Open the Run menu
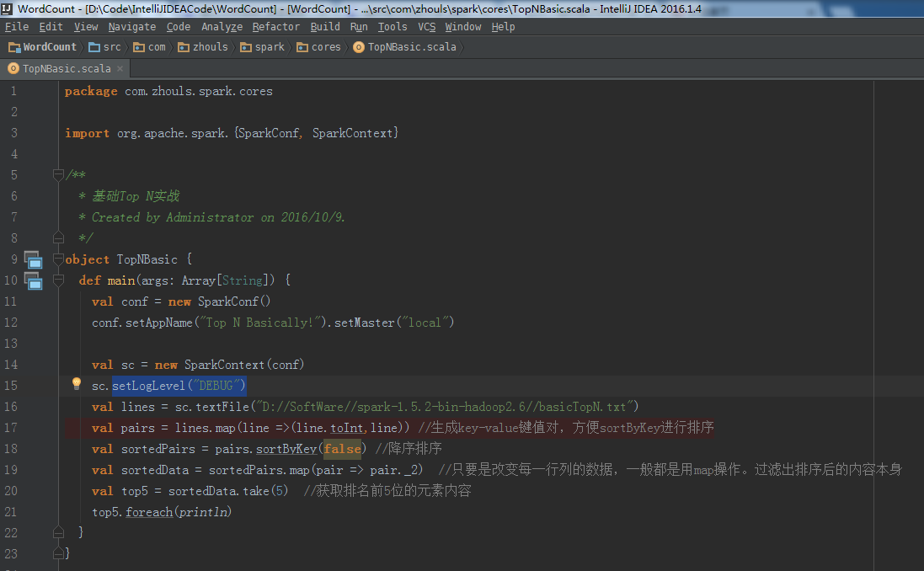924x571 pixels. click(x=358, y=26)
